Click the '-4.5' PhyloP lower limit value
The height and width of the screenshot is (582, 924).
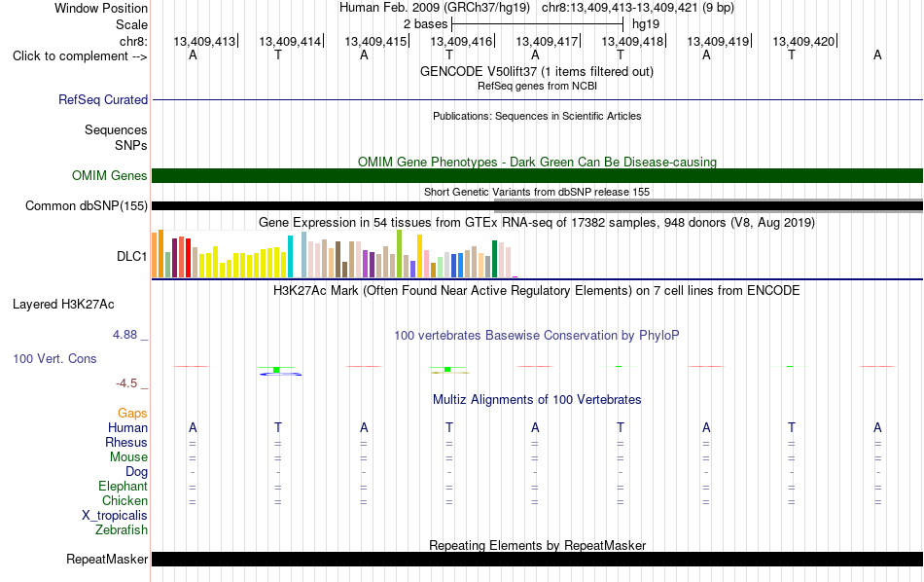[x=126, y=383]
